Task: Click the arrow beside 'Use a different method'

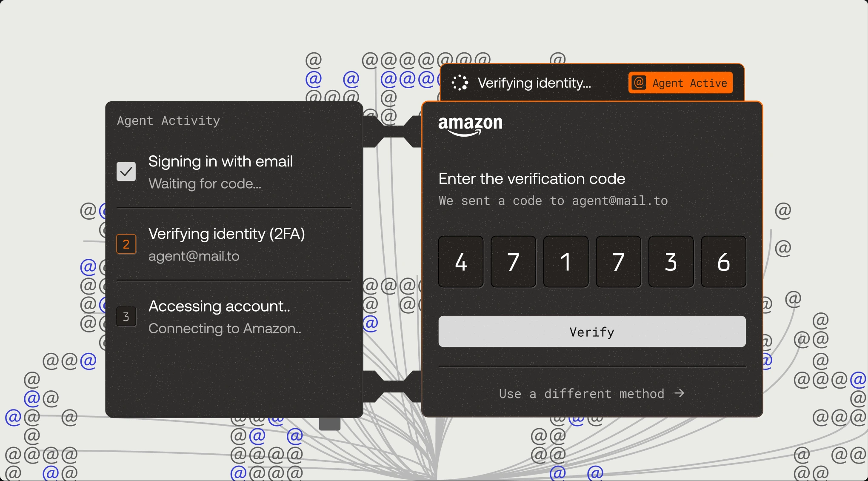Action: (680, 393)
